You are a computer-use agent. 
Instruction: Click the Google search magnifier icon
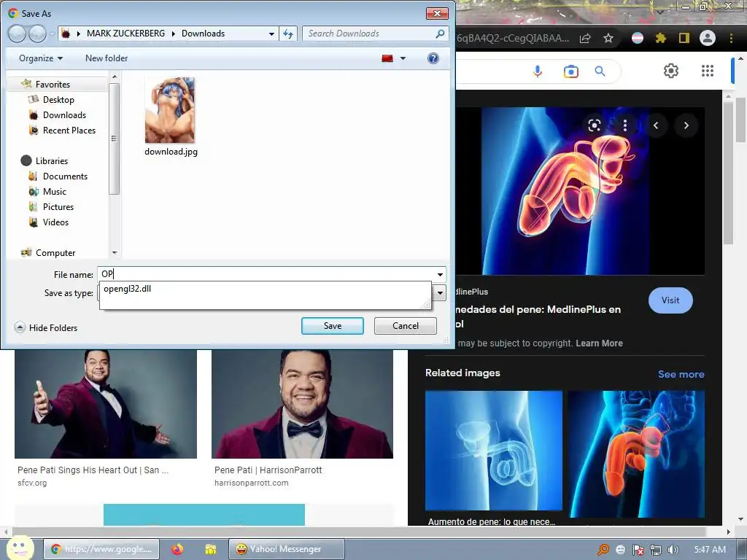(x=600, y=71)
